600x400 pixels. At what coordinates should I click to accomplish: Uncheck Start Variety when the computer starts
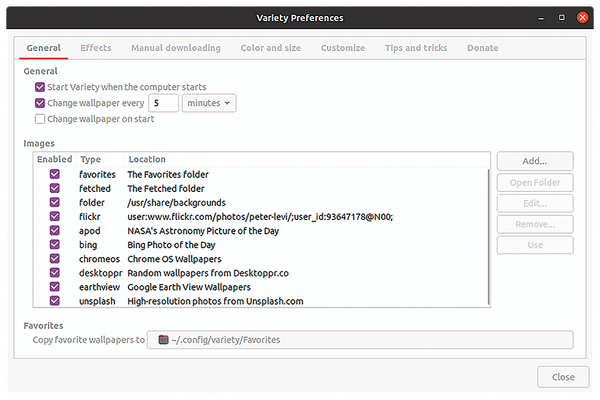click(40, 87)
